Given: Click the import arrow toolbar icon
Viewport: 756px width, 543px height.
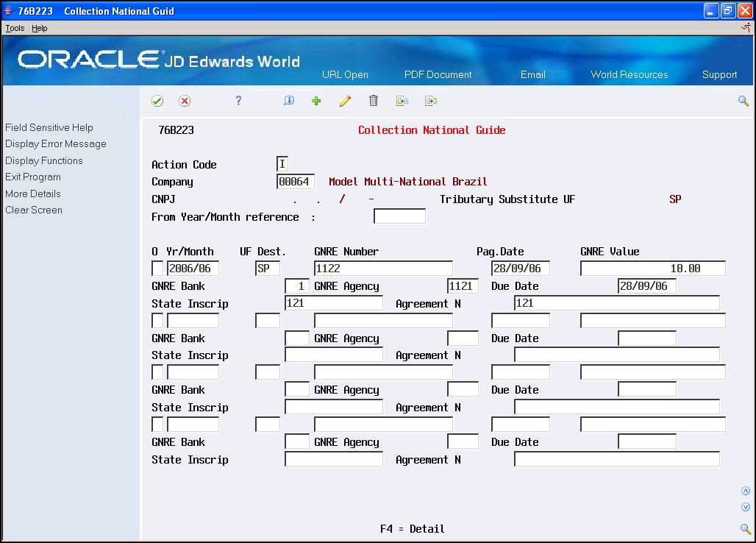Looking at the screenshot, I should coord(402,101).
